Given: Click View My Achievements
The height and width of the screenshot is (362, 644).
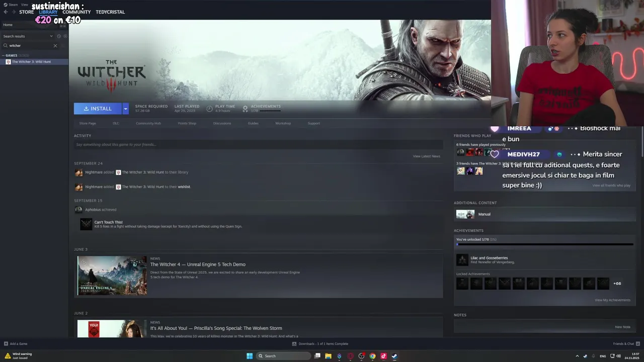Looking at the screenshot, I should coord(612,300).
